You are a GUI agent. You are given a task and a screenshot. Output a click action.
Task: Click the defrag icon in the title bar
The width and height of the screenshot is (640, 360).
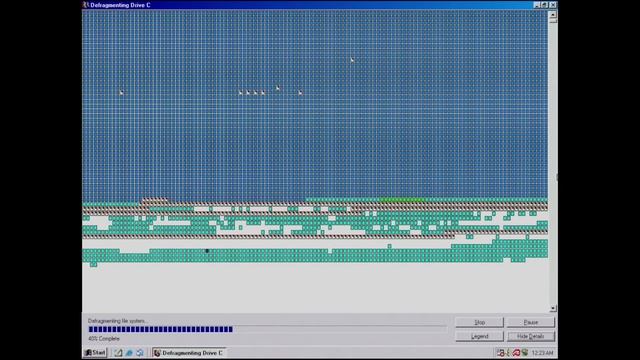pyautogui.click(x=86, y=5)
